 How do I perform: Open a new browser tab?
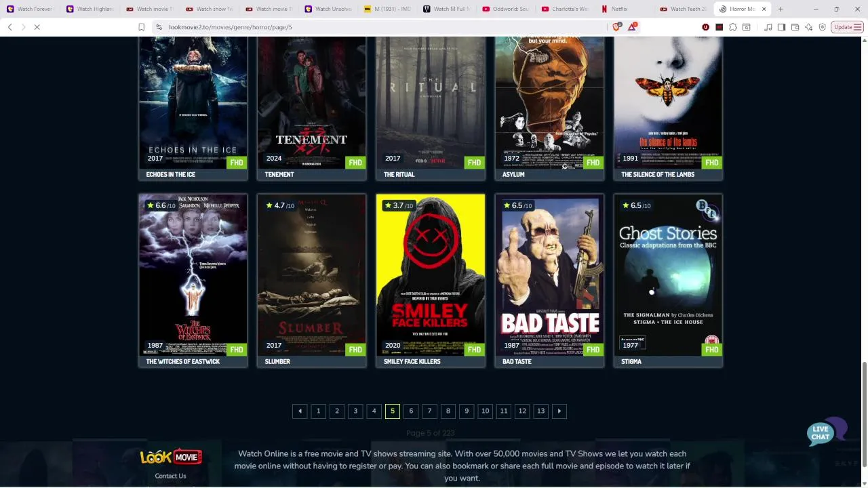pos(781,9)
